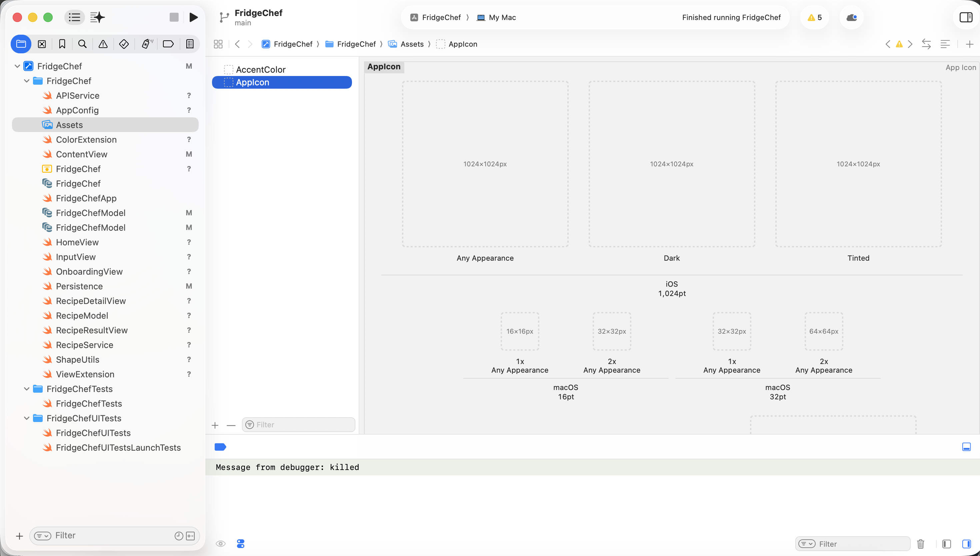Collapse the FridgeChefUITests group
Viewport: 980px width, 556px height.
(27, 418)
